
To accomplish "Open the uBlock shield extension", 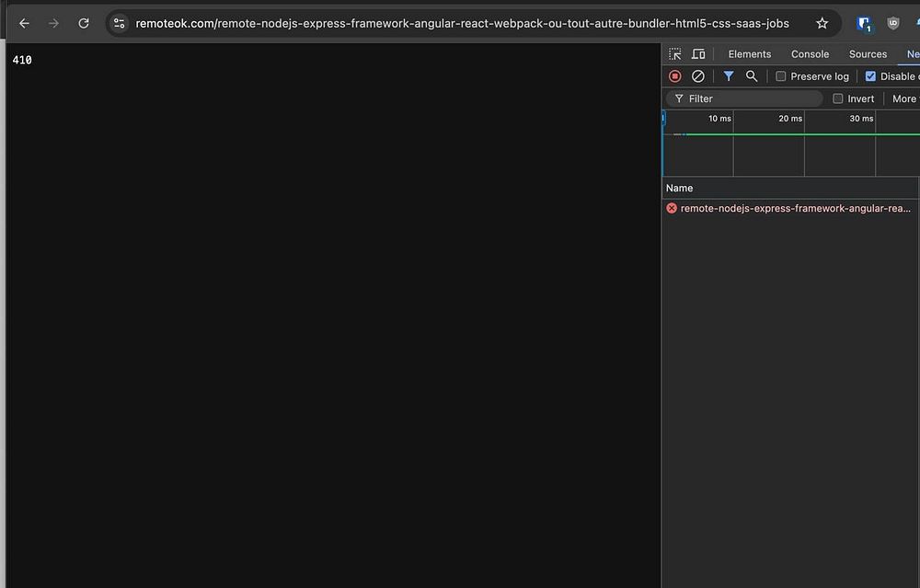I will (893, 24).
